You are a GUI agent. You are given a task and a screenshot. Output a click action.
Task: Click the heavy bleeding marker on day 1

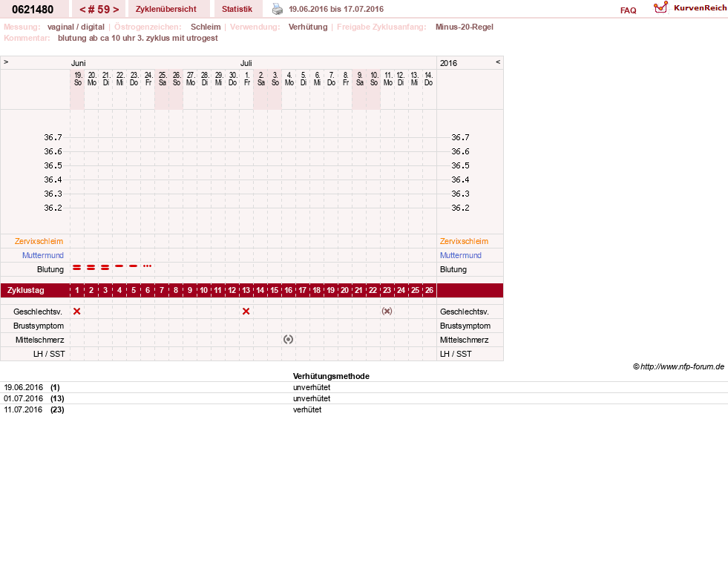(77, 267)
